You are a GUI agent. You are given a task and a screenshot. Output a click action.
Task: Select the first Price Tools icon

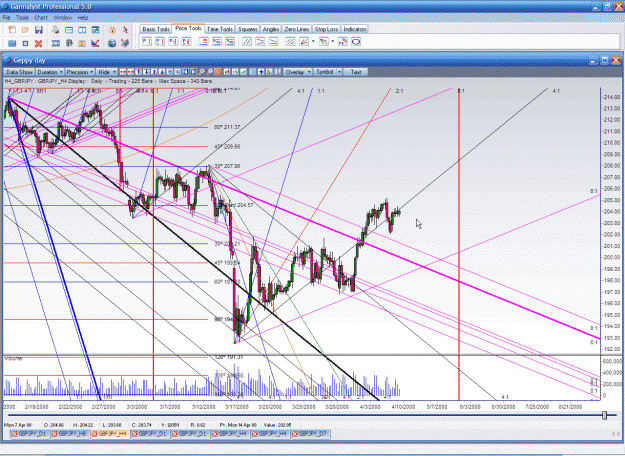point(147,41)
